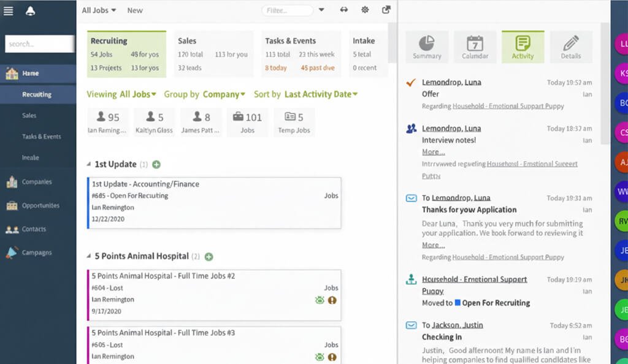Viewport: 628px width, 364px height.
Task: Click the person alert toggle on Full Time Jobs #2
Action: point(332,300)
